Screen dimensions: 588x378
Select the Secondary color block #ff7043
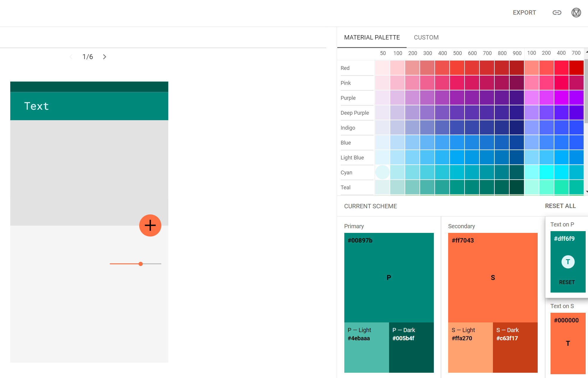[x=493, y=277]
